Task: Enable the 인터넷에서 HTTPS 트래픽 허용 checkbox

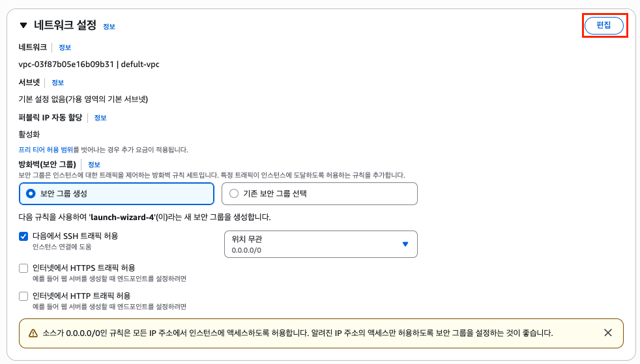Action: click(23, 268)
